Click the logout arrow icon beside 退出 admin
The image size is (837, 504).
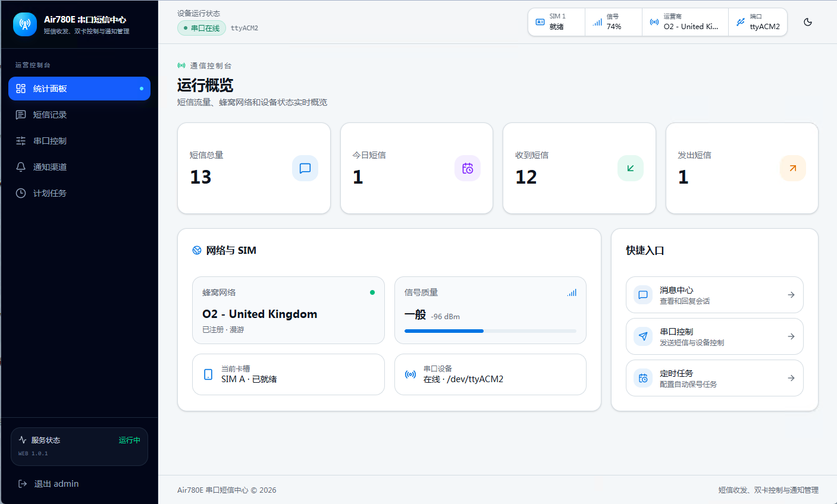[23, 484]
